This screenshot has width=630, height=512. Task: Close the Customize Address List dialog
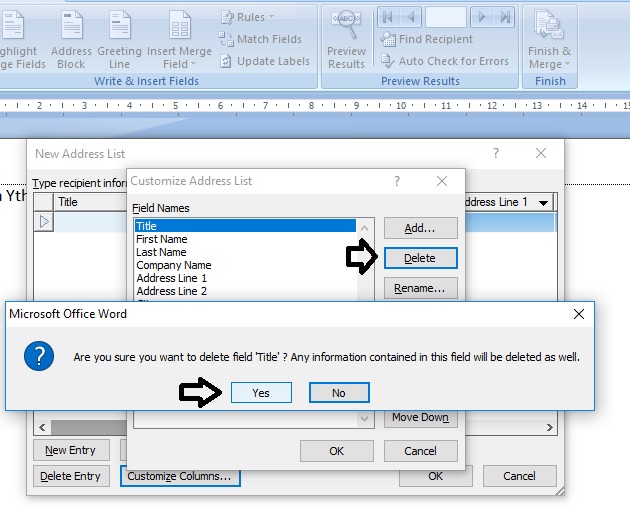click(x=442, y=181)
